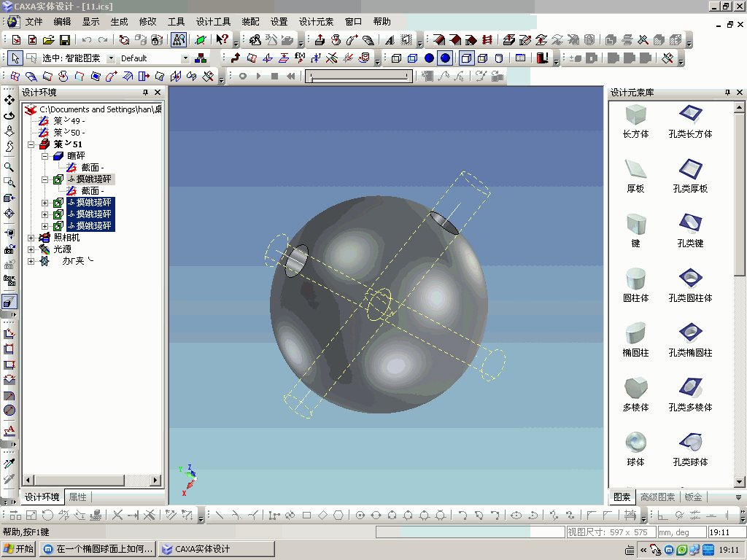Click the zoom window tool on left toolbar
The width and height of the screenshot is (747, 560).
[9, 182]
